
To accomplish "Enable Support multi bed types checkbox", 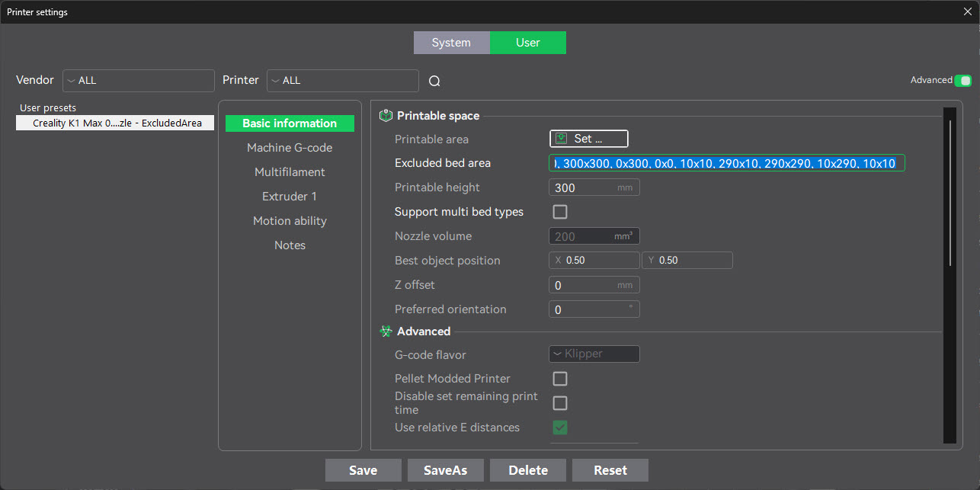I will click(x=559, y=212).
